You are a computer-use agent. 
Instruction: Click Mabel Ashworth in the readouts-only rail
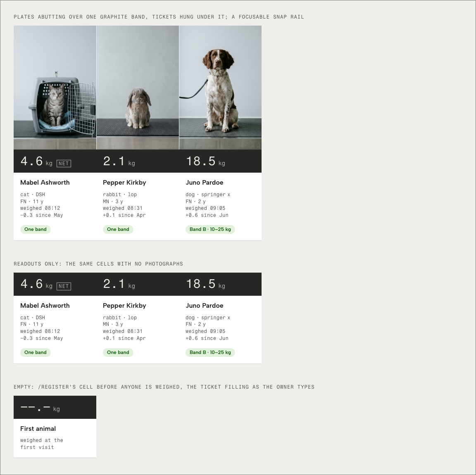pyautogui.click(x=45, y=306)
